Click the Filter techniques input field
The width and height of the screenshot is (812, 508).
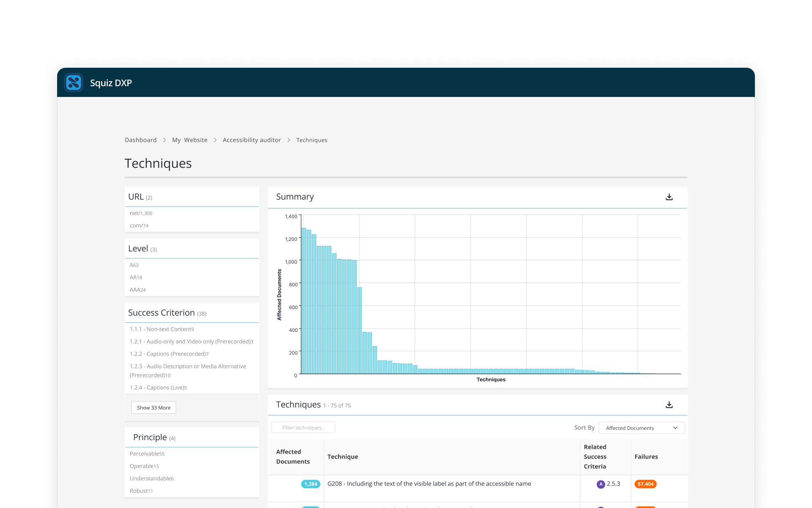pyautogui.click(x=303, y=428)
